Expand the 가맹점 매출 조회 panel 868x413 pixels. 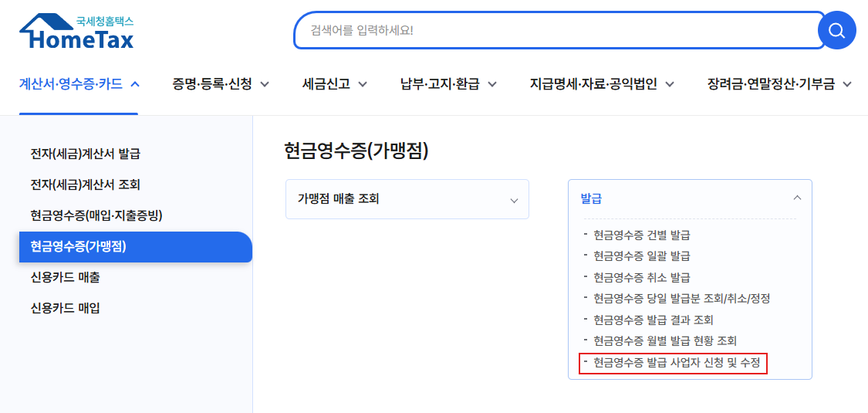[407, 199]
